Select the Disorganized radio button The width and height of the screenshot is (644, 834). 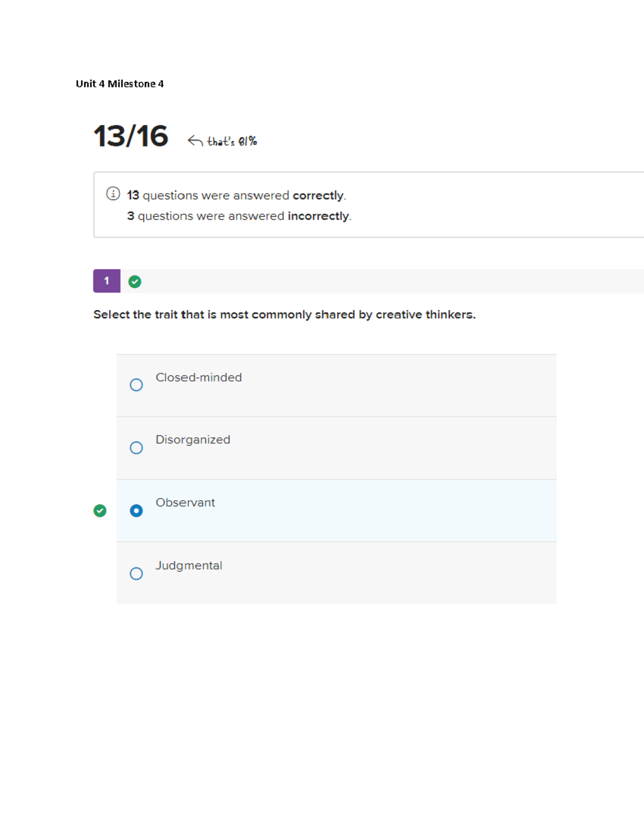point(136,448)
